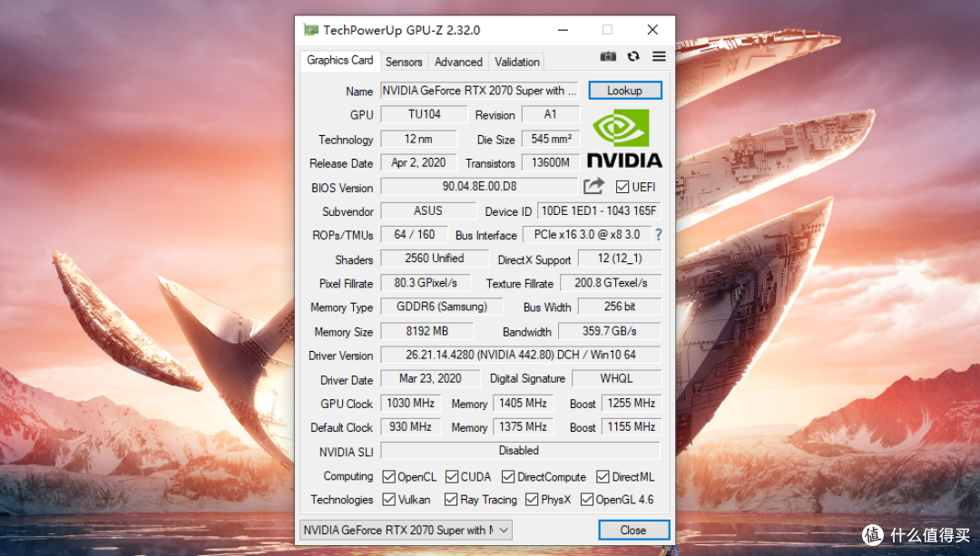
Task: Toggle the DirectML checkbox
Action: click(603, 477)
